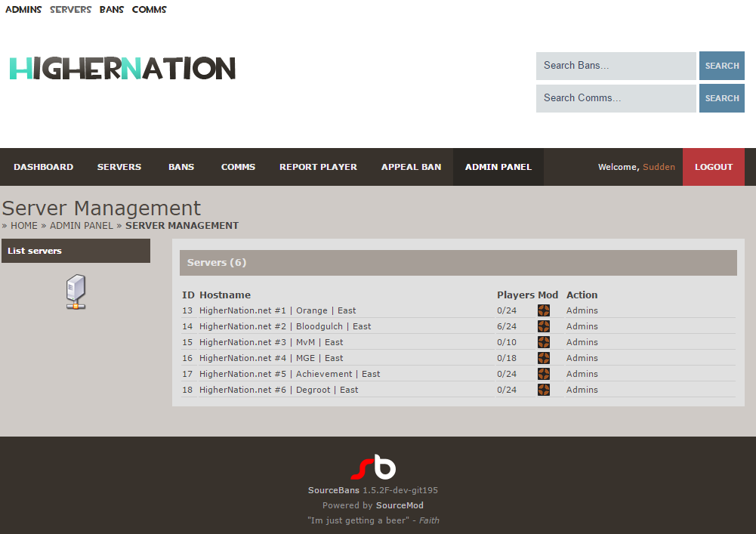Click the TF2 mod icon for server 13

pos(543,310)
